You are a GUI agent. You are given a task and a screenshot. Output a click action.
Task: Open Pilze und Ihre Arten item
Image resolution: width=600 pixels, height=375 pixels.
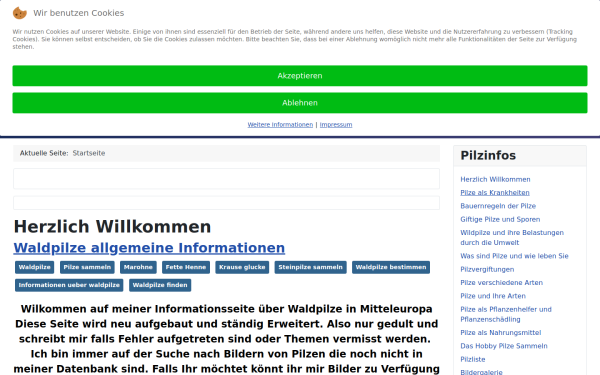coord(493,296)
